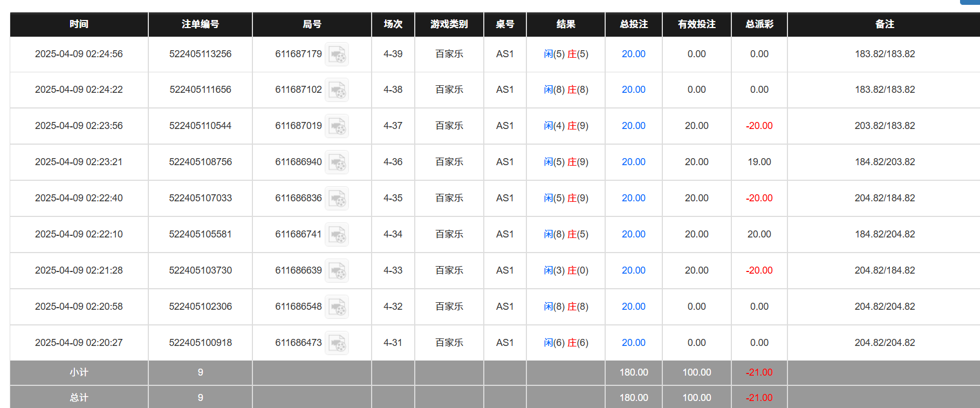Open video replay icon for round 611687102
The height and width of the screenshot is (408, 980).
[x=337, y=90]
